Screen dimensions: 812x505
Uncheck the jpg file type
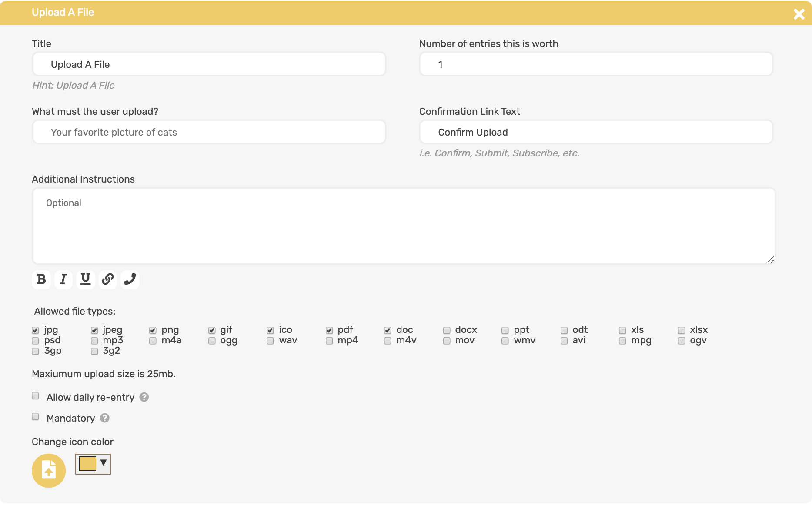tap(35, 330)
